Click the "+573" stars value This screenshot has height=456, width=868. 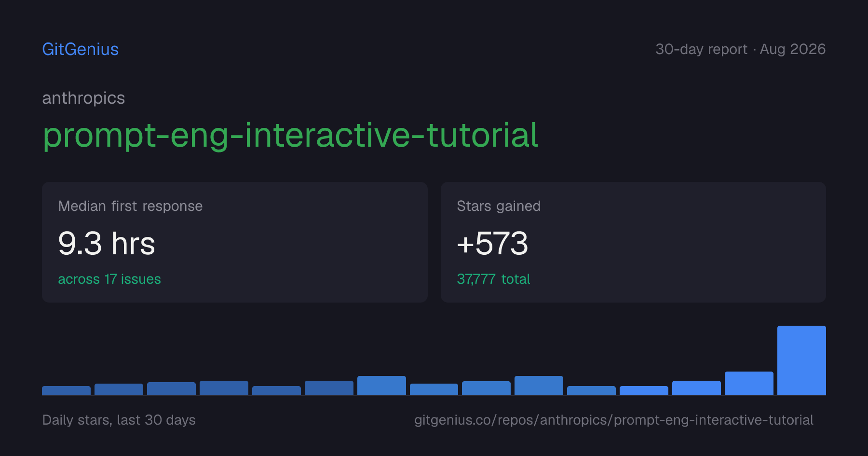pyautogui.click(x=492, y=243)
